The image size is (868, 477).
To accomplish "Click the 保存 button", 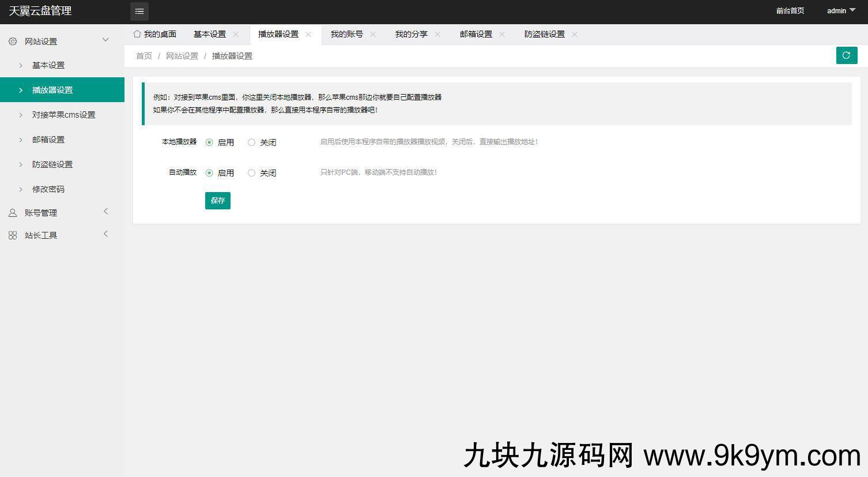I will [218, 201].
